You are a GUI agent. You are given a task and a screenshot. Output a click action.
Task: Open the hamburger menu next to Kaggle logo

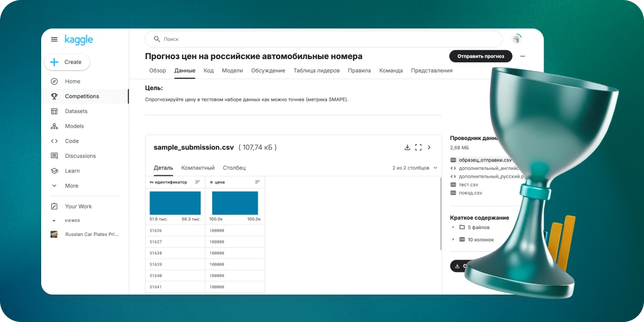click(54, 40)
